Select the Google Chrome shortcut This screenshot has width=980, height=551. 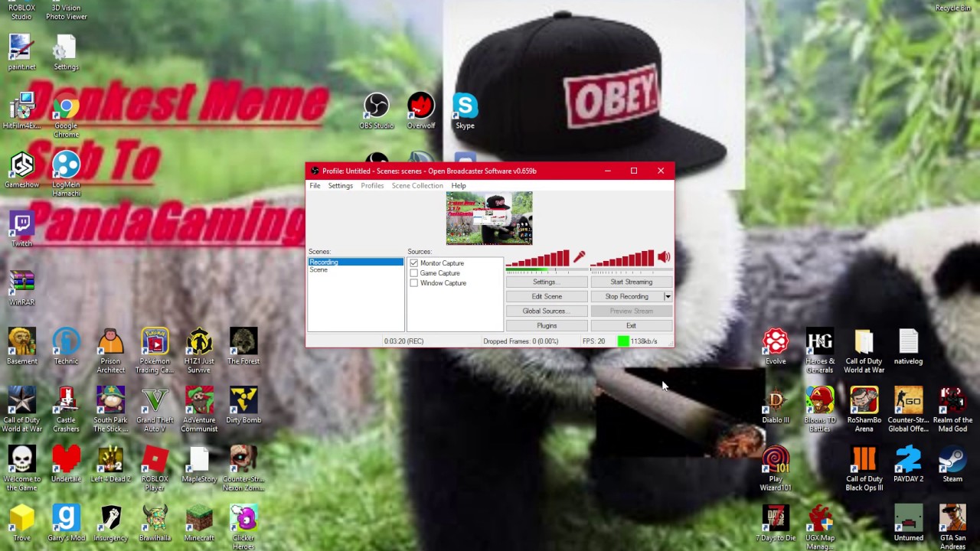[66, 116]
